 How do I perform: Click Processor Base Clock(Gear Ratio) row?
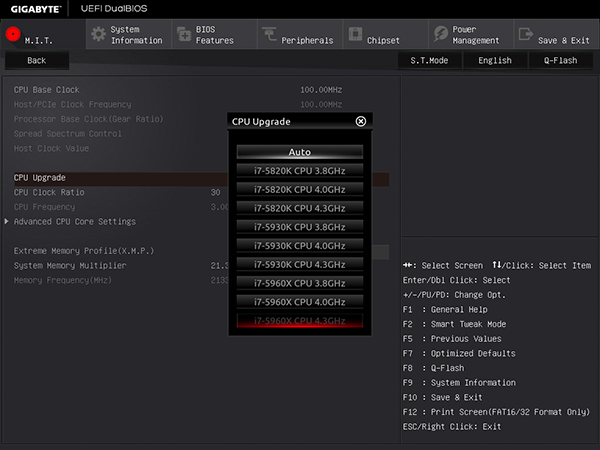[x=88, y=119]
